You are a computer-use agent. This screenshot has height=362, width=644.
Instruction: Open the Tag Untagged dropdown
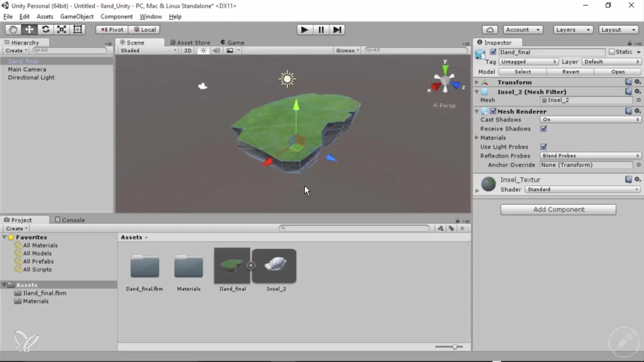528,62
